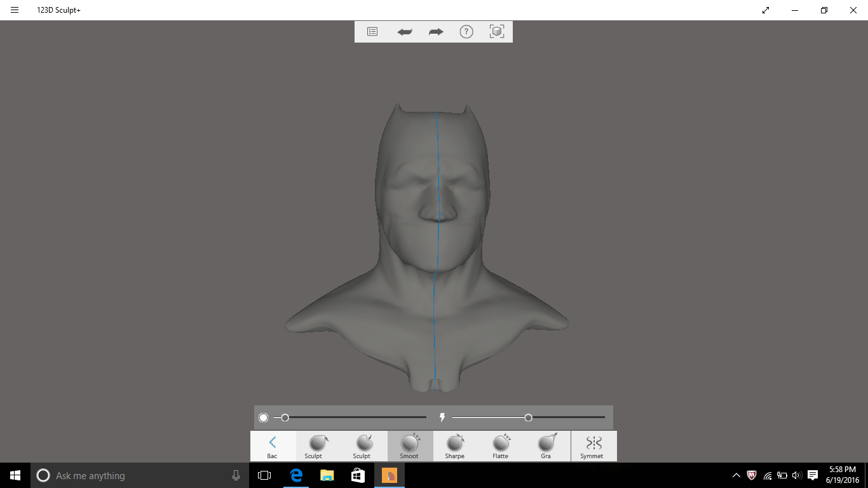The width and height of the screenshot is (868, 488).
Task: Select the second Sculpt brush tool
Action: (x=364, y=446)
